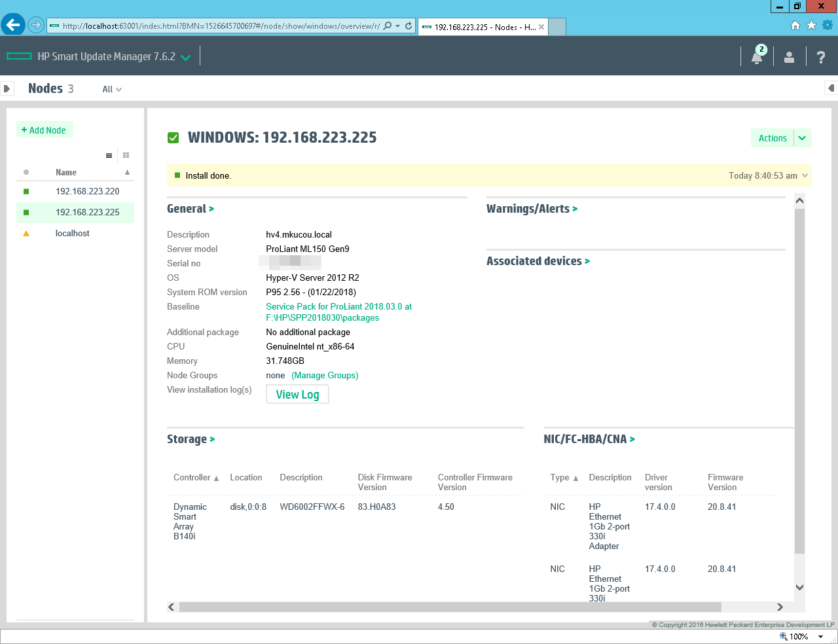Open the Actions dropdown menu
838x644 pixels.
tap(802, 138)
